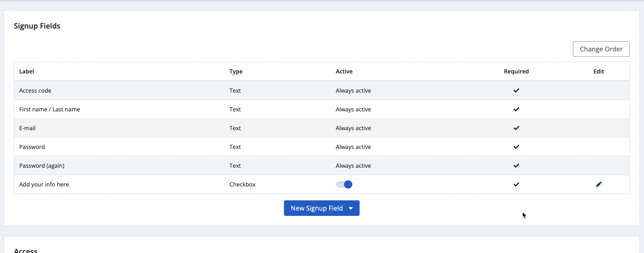Screen dimensions: 644x253
Task: Click the Required checkmark in Access code row
Action: 516,91
